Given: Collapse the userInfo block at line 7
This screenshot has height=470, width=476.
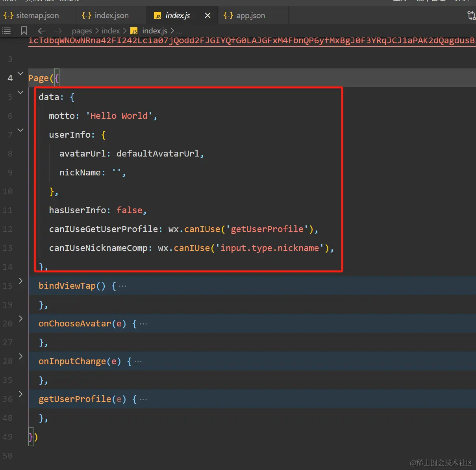Looking at the screenshot, I should coord(20,130).
